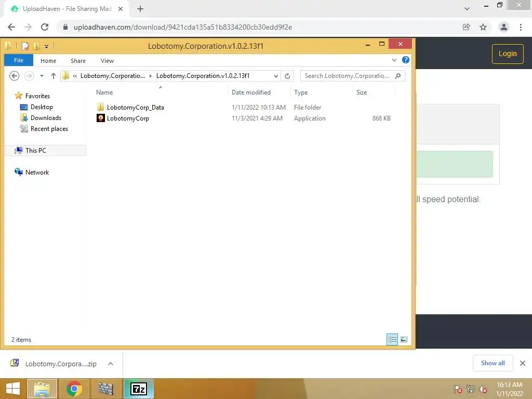Click the network tray icon

click(471, 389)
